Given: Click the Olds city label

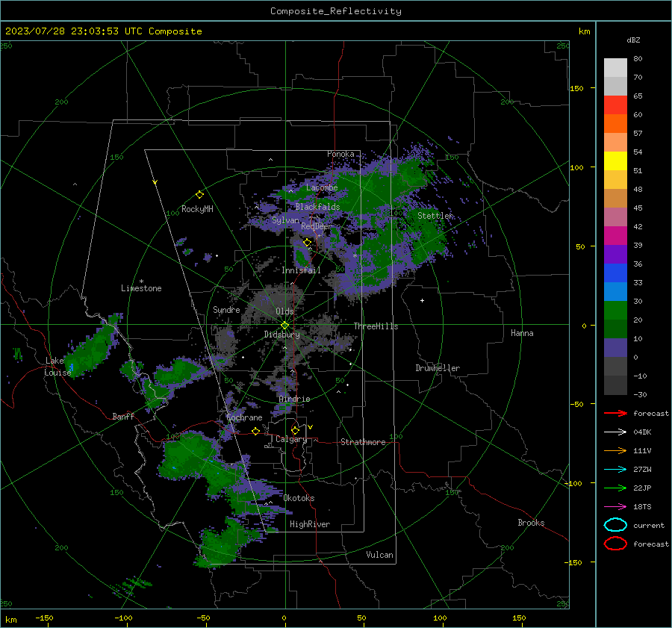Looking at the screenshot, I should point(284,311).
